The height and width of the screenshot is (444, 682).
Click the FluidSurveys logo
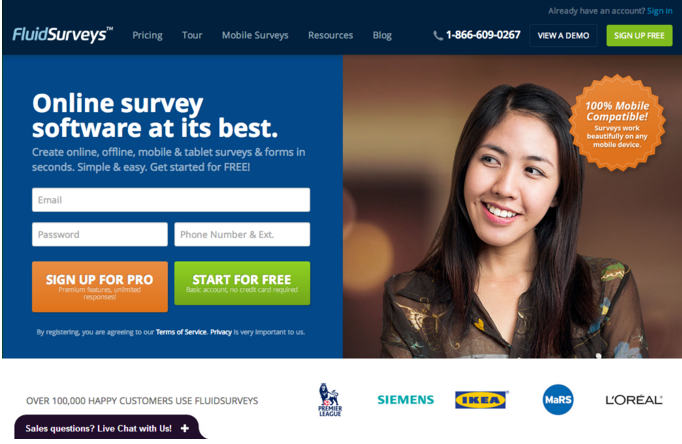click(63, 35)
